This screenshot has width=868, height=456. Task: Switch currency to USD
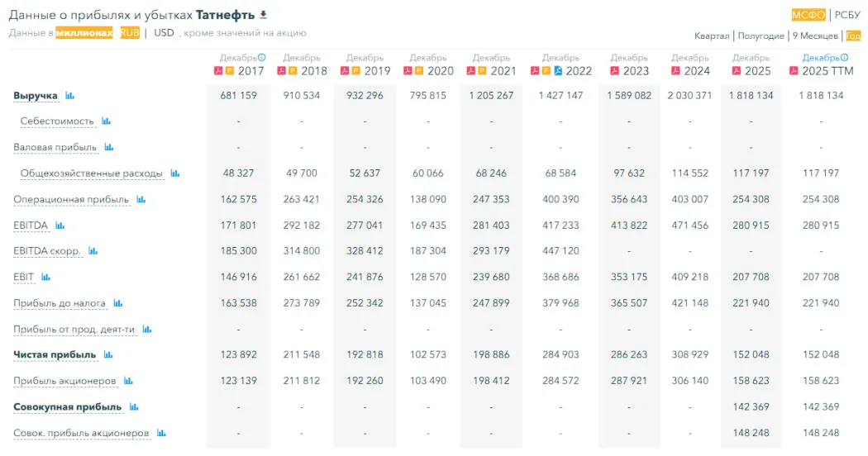coord(164,33)
